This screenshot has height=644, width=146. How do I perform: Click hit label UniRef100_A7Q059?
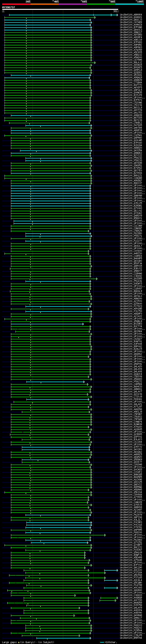[131, 50]
